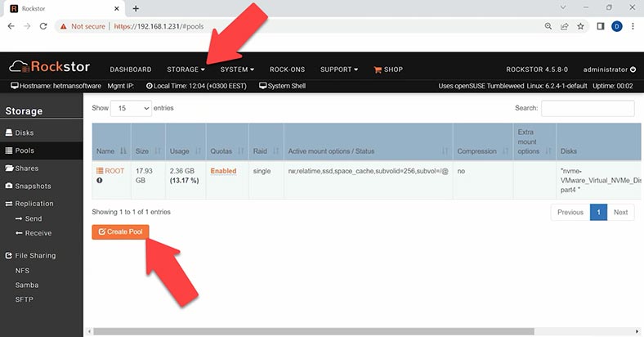Bookmark this page with star icon
The image size is (644, 337).
click(x=580, y=26)
